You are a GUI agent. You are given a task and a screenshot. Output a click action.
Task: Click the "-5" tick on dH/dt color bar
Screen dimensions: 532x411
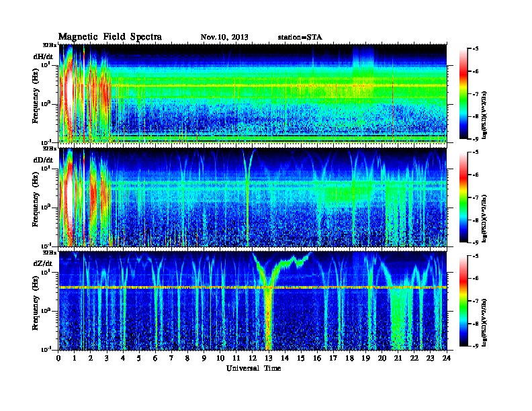coord(476,49)
